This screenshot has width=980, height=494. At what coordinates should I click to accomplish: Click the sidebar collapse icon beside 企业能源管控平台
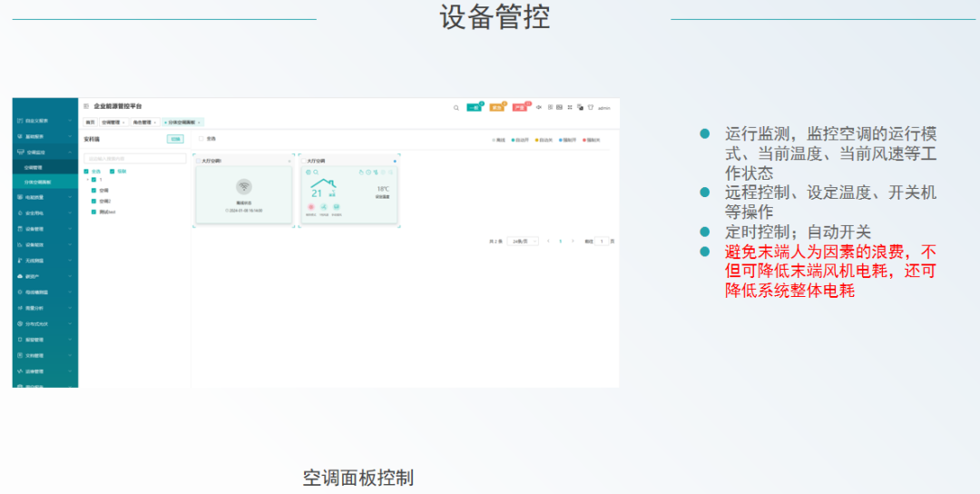[86, 107]
